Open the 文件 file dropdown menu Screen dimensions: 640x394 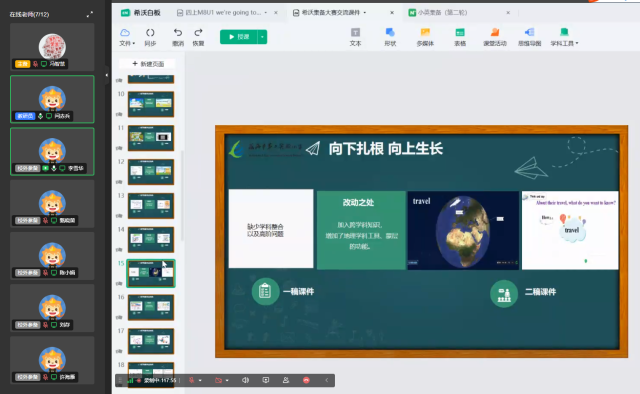tap(127, 37)
